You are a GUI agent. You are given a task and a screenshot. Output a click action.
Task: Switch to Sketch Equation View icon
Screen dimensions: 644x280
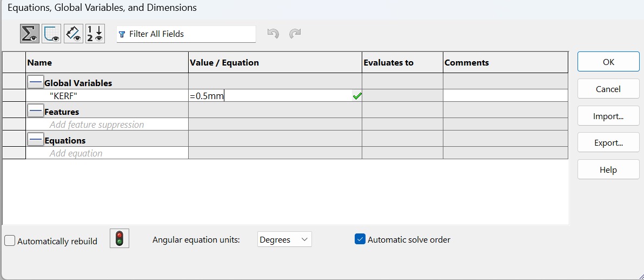click(51, 34)
